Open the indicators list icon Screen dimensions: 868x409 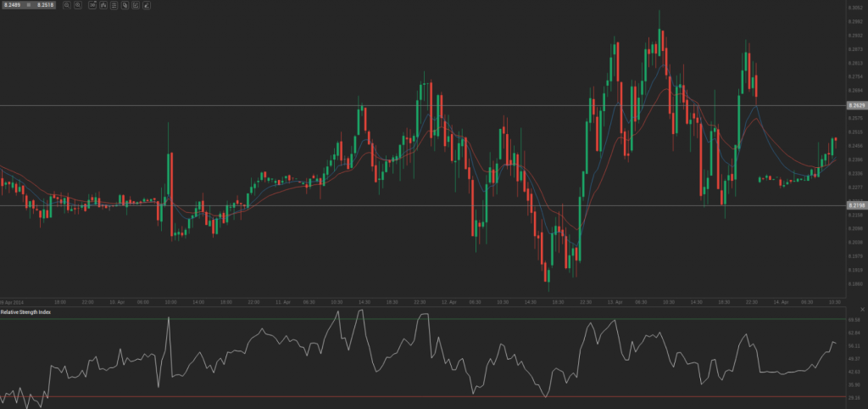[114, 5]
